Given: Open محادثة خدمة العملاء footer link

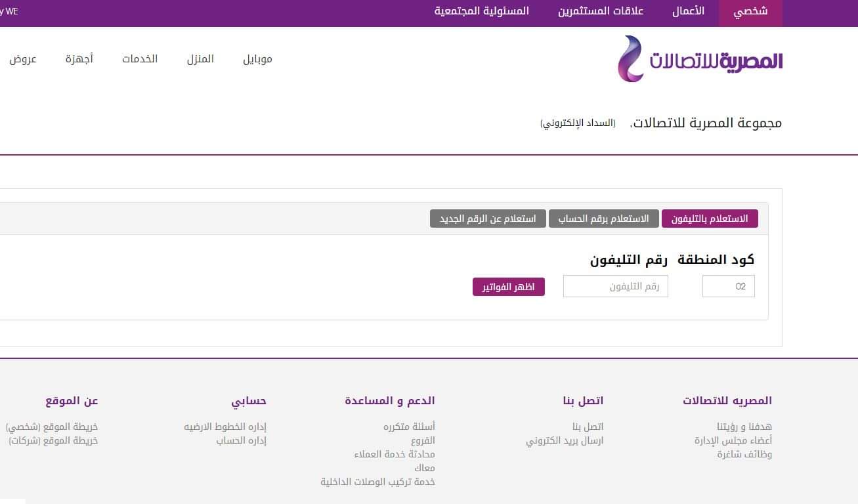Looking at the screenshot, I should click(x=395, y=454).
